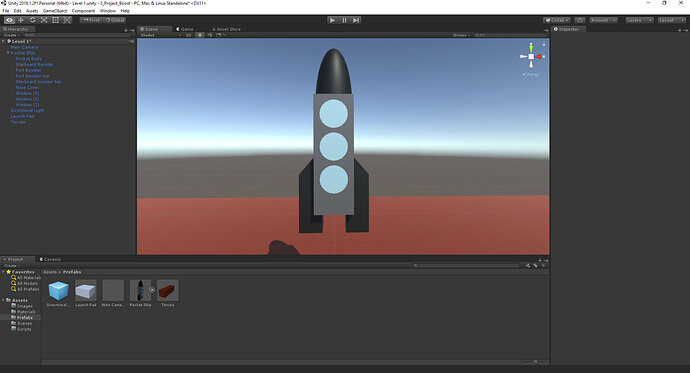Select the Scale tool
This screenshot has width=690, height=373.
(44, 20)
